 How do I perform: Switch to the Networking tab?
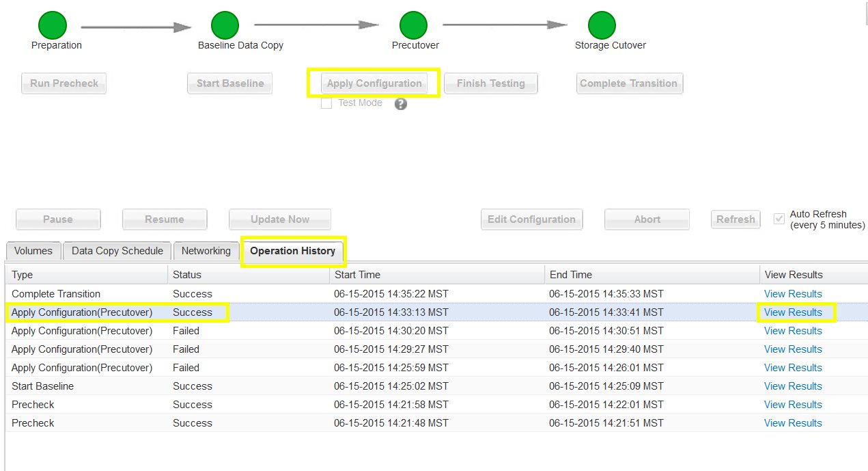click(x=206, y=251)
